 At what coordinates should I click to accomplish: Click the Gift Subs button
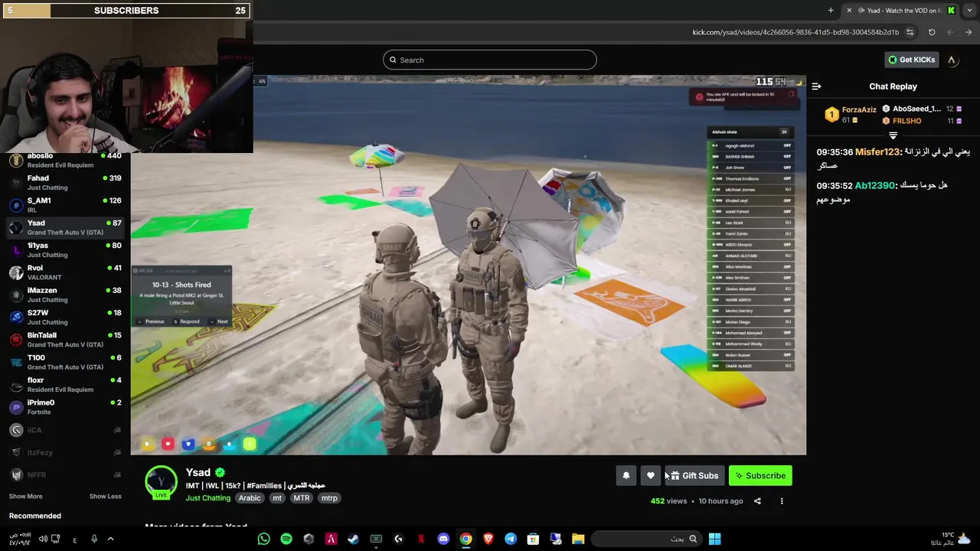click(x=694, y=475)
